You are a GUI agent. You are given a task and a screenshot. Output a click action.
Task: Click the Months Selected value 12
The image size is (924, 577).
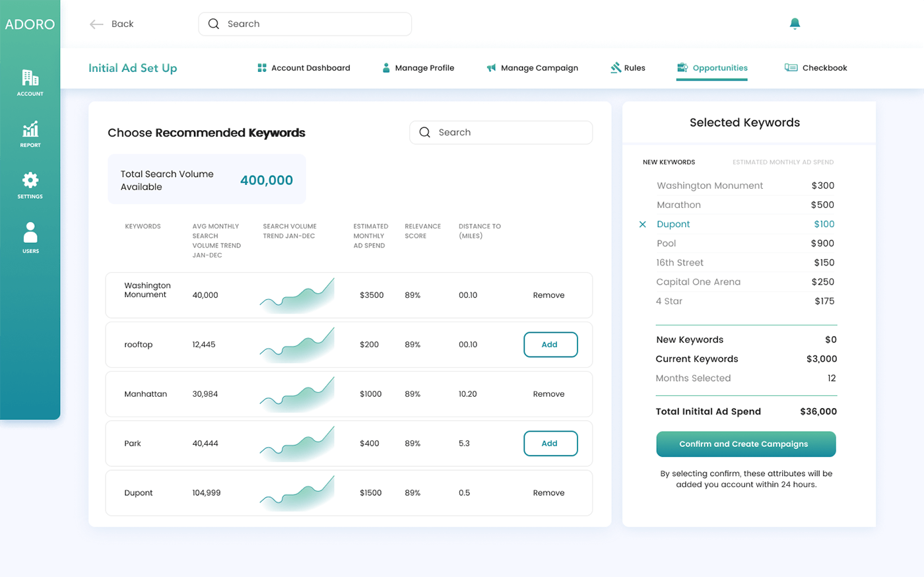(x=832, y=378)
